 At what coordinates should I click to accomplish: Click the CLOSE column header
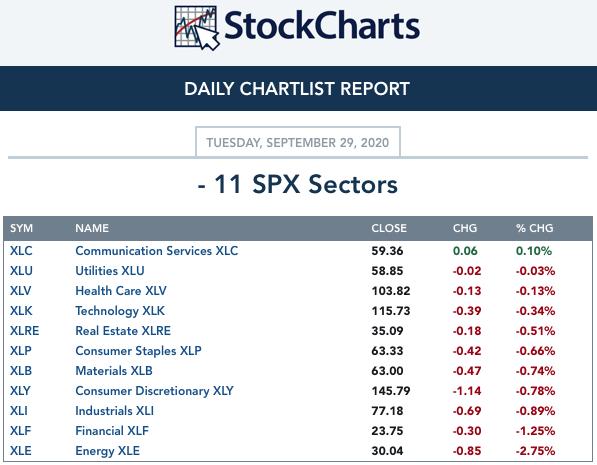click(x=389, y=228)
